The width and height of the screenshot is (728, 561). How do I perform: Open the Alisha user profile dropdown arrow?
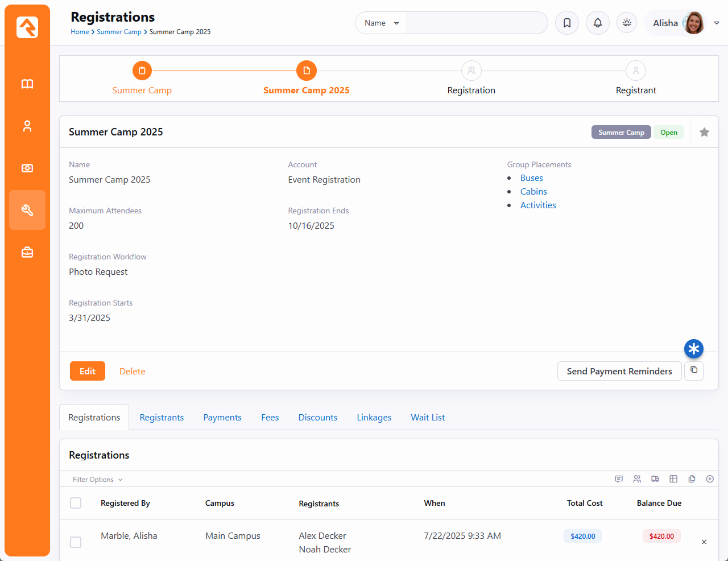click(x=717, y=23)
